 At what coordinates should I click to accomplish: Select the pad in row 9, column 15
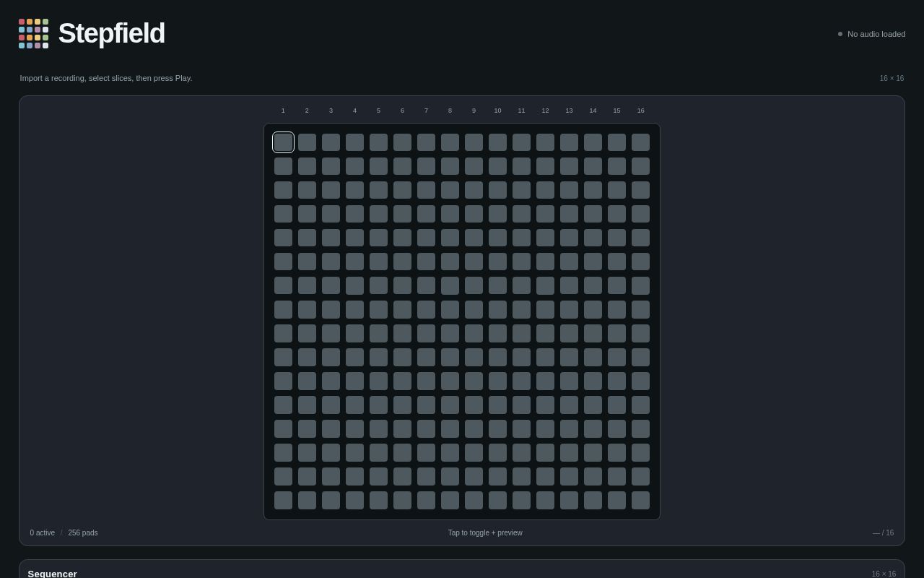coord(616,333)
